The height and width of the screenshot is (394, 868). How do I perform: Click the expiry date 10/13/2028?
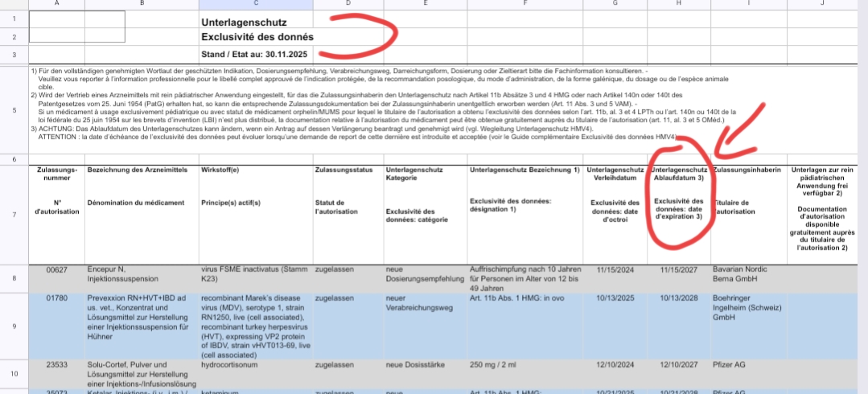click(x=679, y=326)
